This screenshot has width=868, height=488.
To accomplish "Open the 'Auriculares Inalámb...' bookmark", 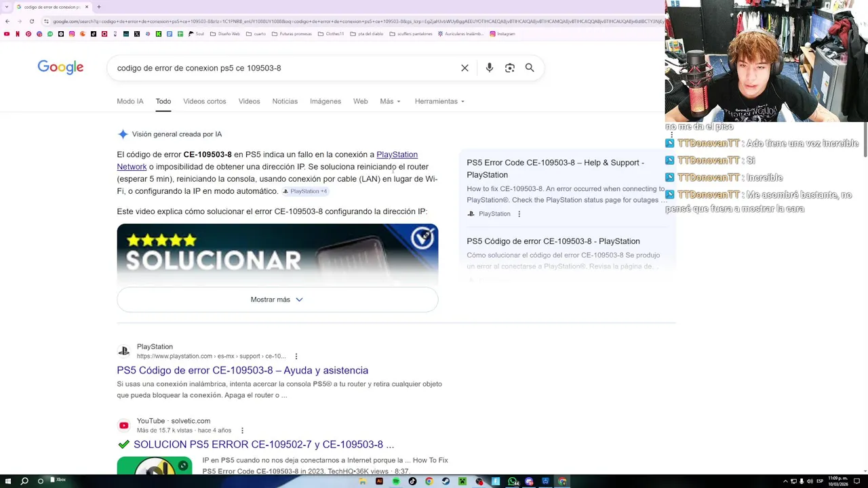I will pyautogui.click(x=461, y=34).
